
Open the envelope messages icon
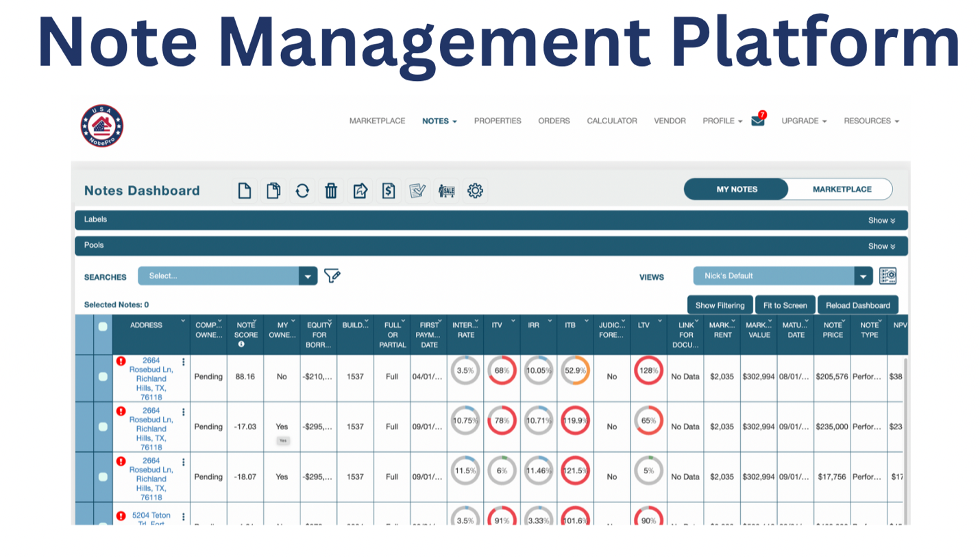tap(757, 121)
